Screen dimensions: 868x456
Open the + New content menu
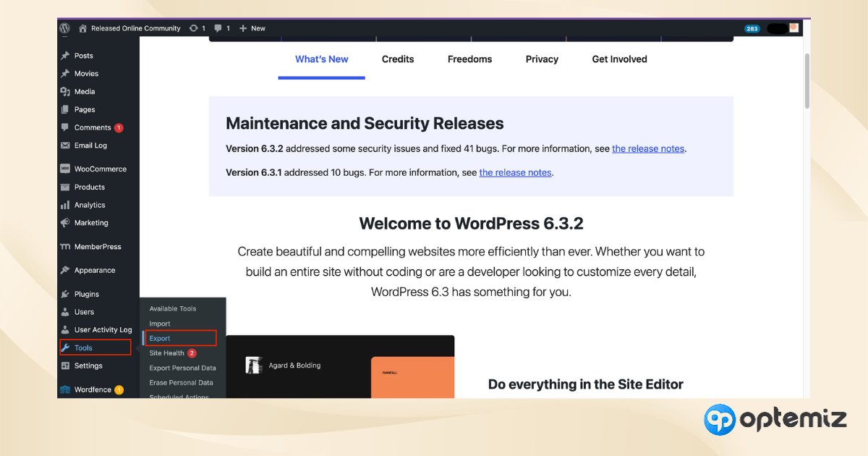coord(252,28)
